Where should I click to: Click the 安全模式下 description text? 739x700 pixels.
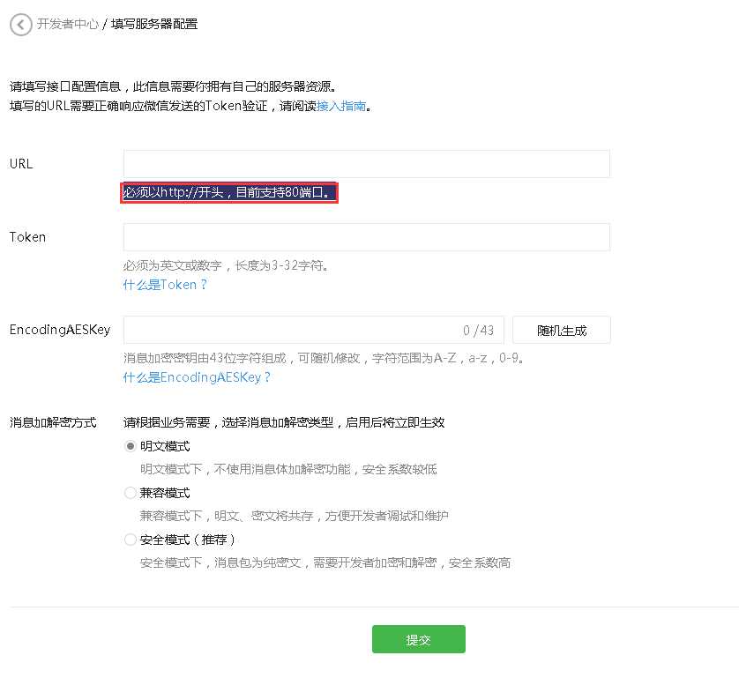325,562
